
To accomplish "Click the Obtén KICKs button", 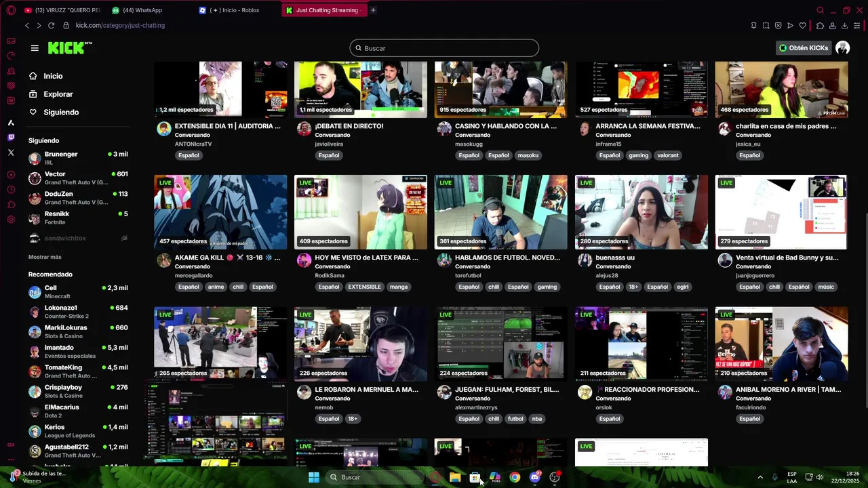I will tap(804, 48).
